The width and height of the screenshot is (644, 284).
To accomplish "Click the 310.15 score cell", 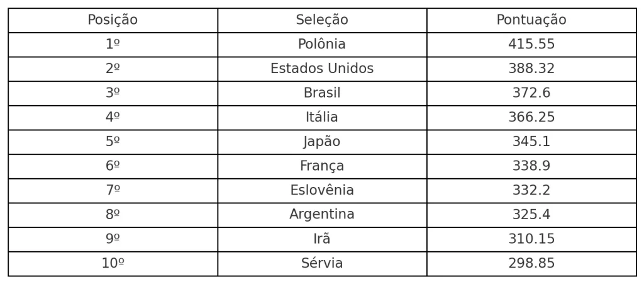I will pos(531,239).
